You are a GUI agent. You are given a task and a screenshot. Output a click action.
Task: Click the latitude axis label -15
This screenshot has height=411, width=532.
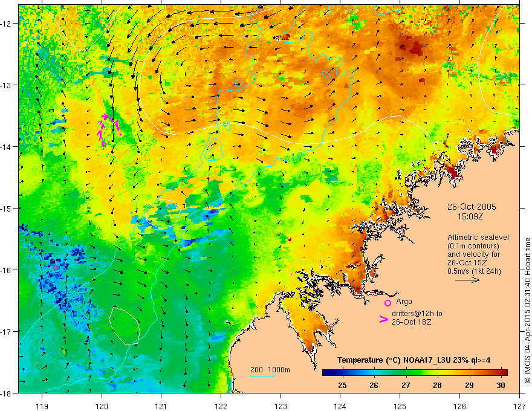click(x=6, y=208)
